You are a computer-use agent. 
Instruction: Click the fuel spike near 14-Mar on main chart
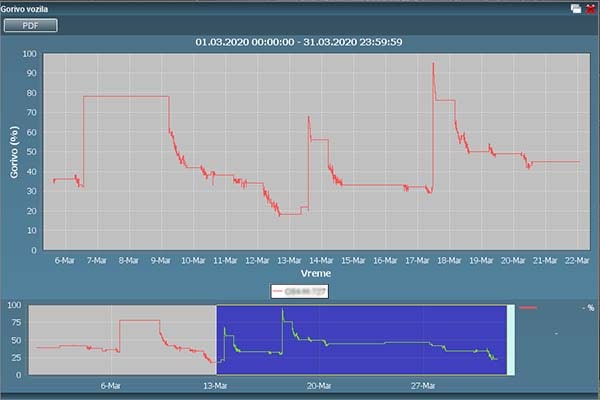point(308,118)
